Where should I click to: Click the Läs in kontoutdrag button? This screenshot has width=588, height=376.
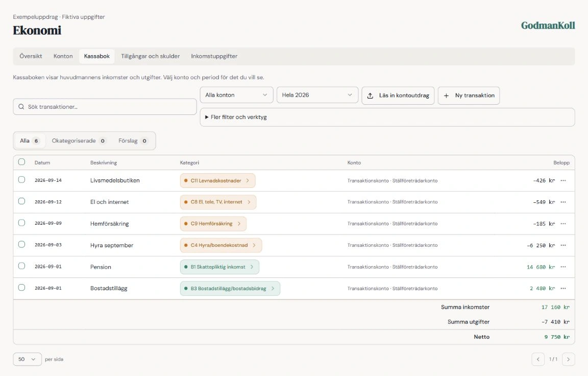coord(398,96)
